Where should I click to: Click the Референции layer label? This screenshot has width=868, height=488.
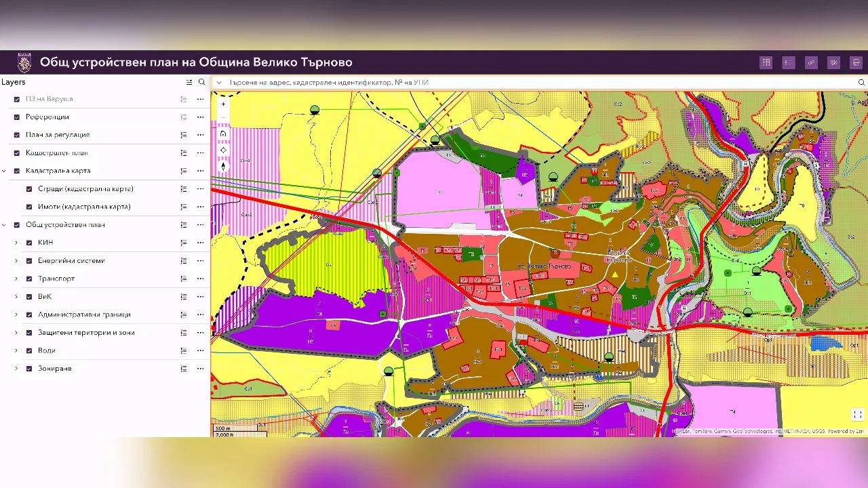(47, 117)
